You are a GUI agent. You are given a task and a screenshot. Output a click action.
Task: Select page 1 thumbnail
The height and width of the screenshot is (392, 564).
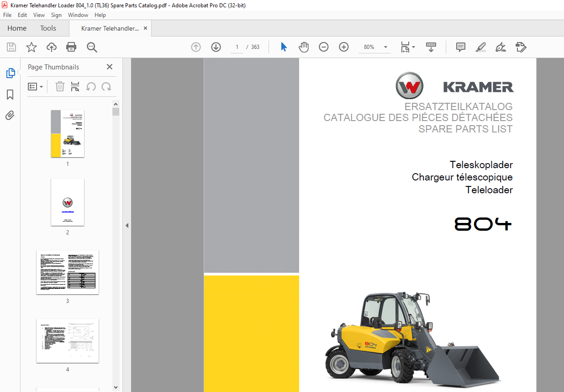click(68, 134)
